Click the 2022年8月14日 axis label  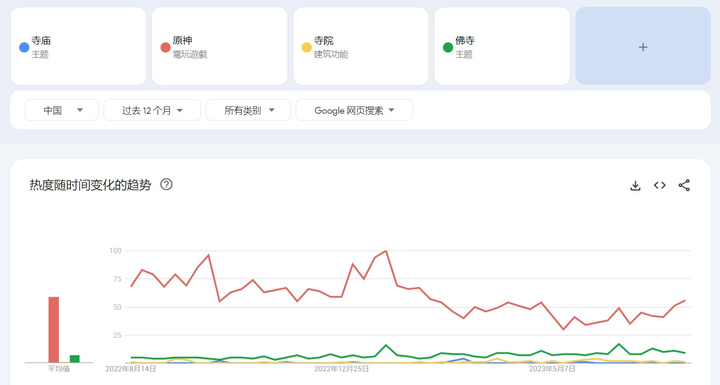click(x=130, y=368)
